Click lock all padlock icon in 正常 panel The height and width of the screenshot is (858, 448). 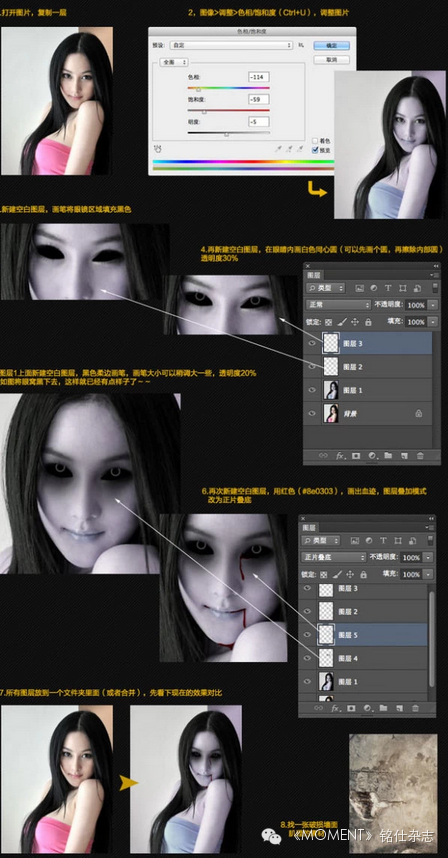(368, 322)
